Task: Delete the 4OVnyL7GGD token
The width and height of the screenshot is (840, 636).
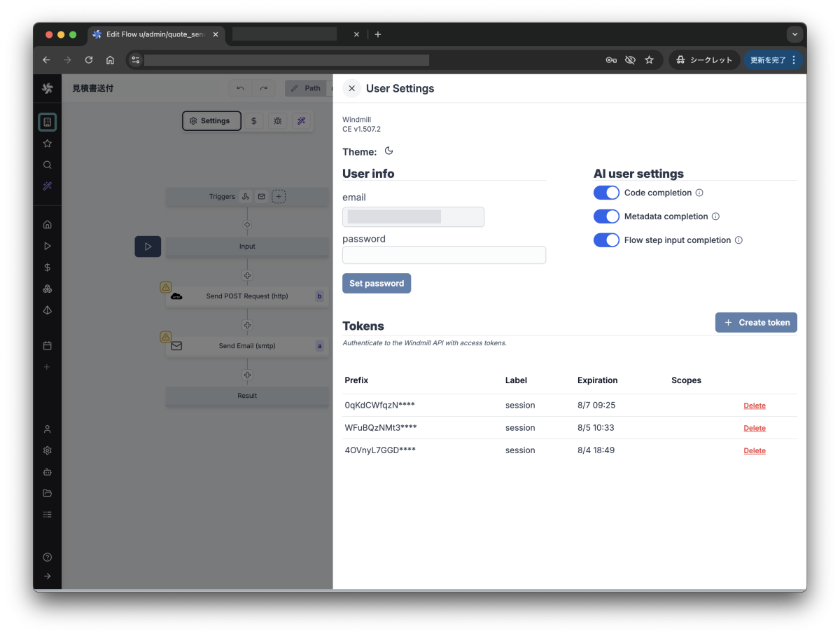Action: click(755, 450)
